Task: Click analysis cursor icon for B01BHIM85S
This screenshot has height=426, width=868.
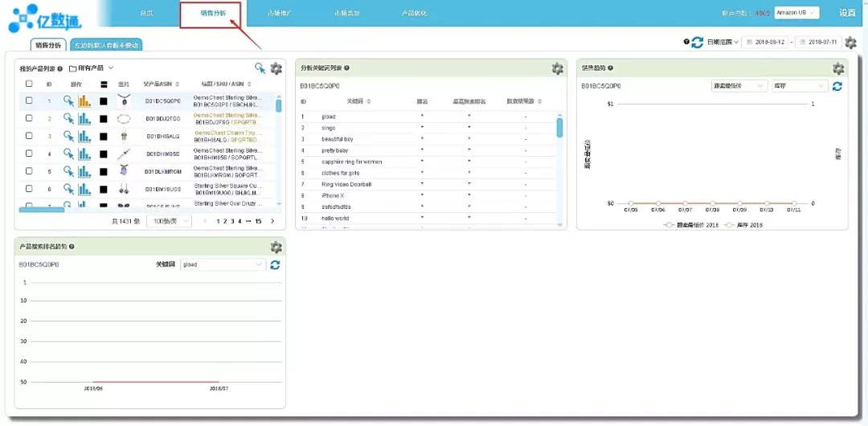Action: pyautogui.click(x=68, y=154)
